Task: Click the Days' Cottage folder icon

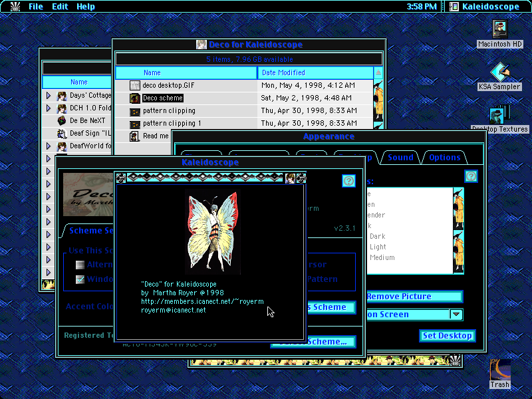Action: (61, 96)
